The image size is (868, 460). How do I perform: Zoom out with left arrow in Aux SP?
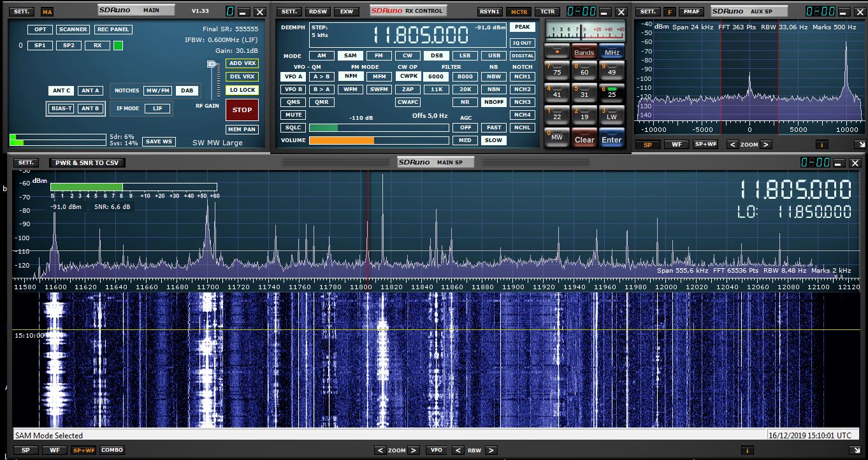[733, 145]
